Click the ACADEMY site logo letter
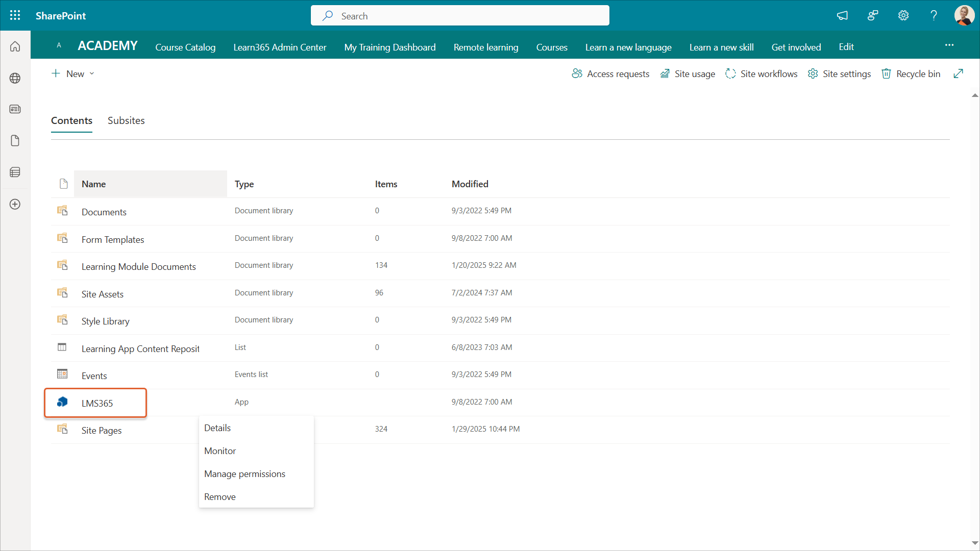Viewport: 980px width, 551px height. (x=59, y=45)
